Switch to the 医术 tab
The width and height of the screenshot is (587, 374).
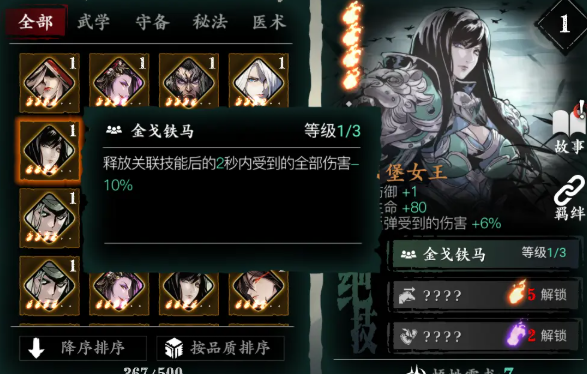pos(269,22)
